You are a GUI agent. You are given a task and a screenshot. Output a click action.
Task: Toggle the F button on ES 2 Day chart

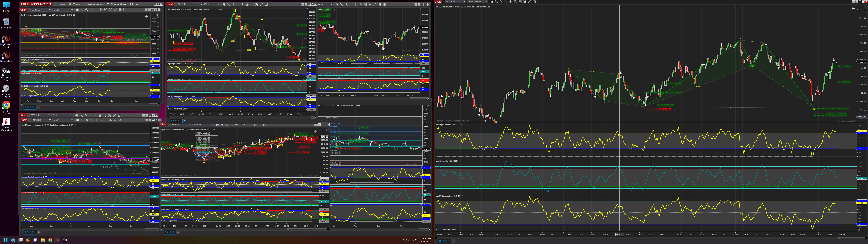pos(158,15)
